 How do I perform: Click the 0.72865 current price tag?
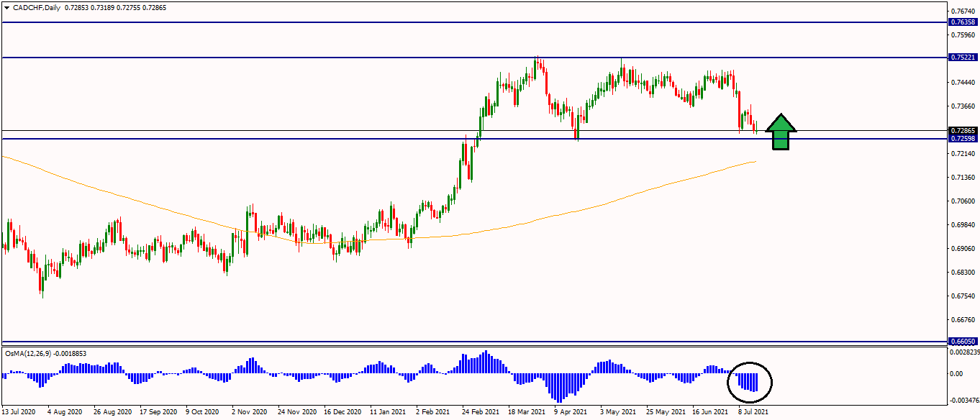coord(963,131)
